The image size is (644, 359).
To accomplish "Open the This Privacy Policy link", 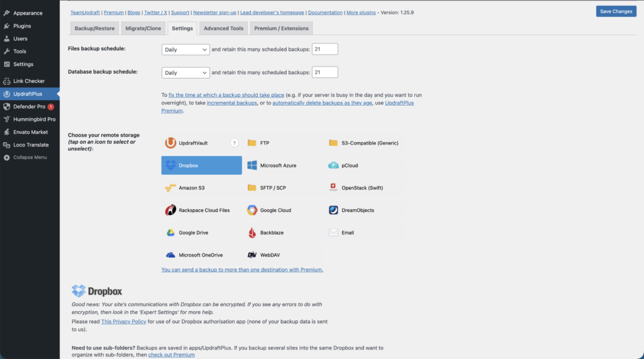I will (124, 321).
